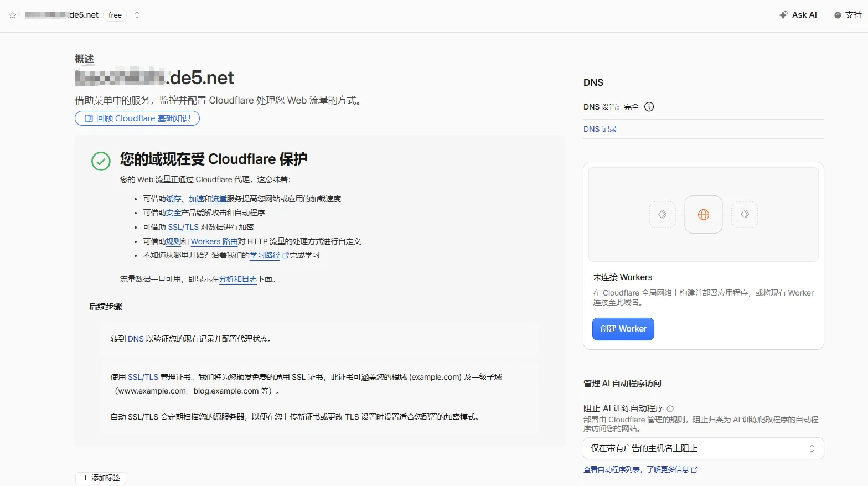Click external icon after 了解更多信息
Screen dimensions: 868x486
coord(695,469)
